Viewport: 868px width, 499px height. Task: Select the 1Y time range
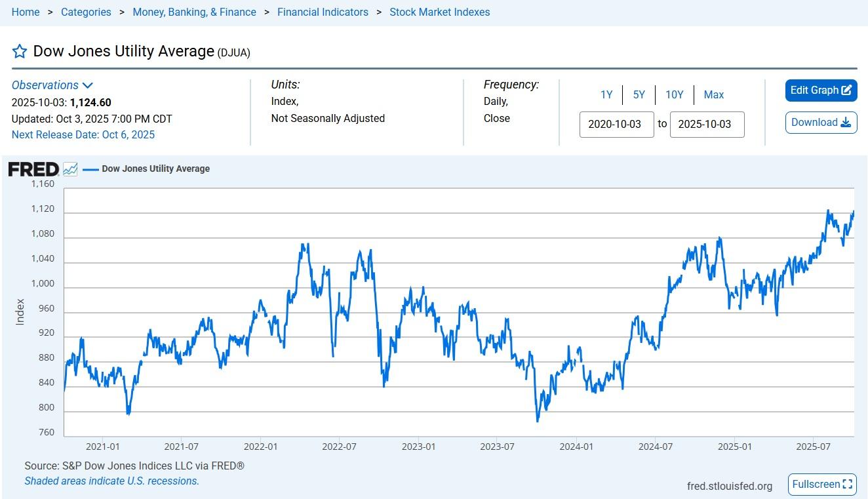point(606,95)
